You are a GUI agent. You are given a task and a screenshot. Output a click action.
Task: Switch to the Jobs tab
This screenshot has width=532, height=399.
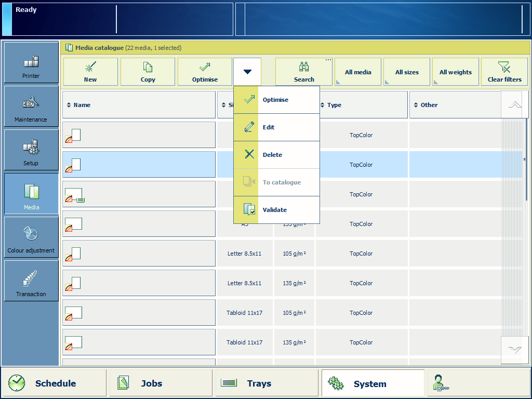tap(161, 383)
